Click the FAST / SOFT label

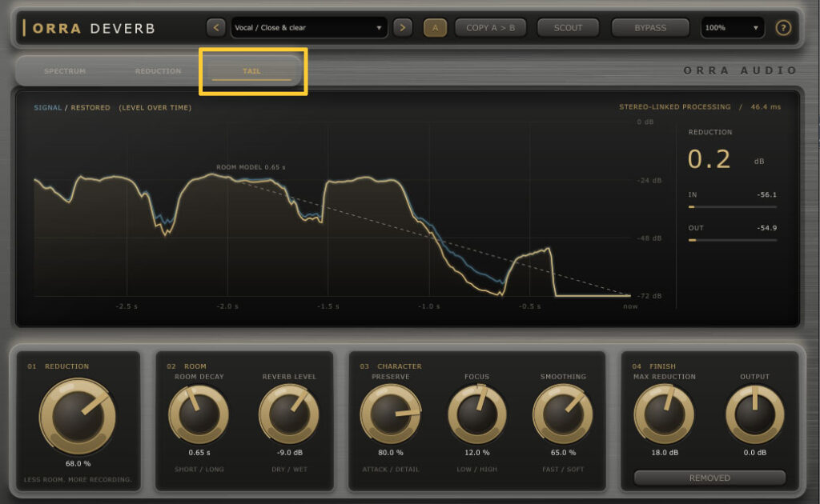click(x=563, y=469)
